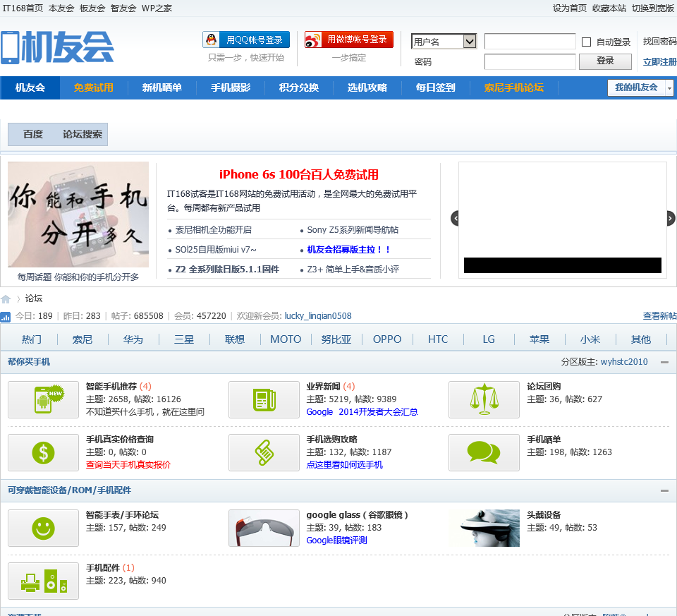
Task: Open the 机友会招募版主拉 link
Action: click(x=348, y=250)
